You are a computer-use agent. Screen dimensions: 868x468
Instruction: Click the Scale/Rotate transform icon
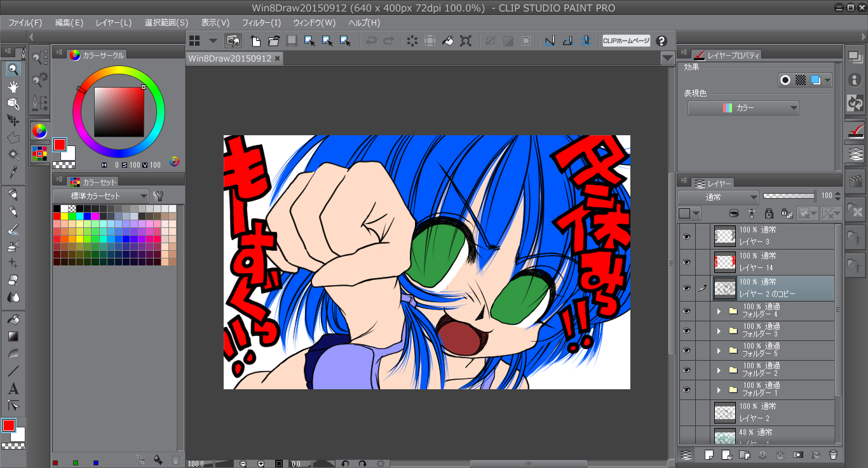click(466, 41)
